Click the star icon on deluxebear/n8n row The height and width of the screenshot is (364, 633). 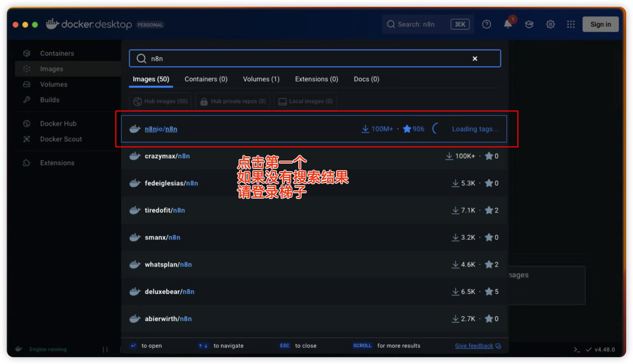pyautogui.click(x=489, y=292)
